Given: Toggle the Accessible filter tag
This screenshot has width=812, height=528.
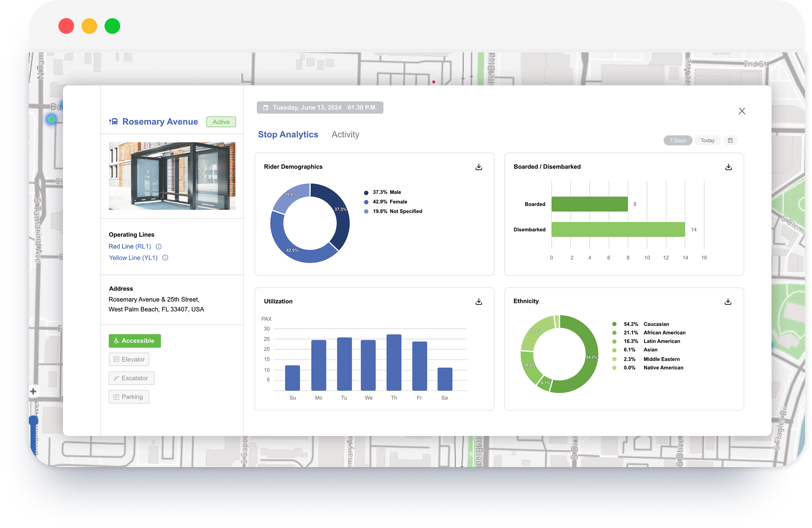Looking at the screenshot, I should (135, 341).
